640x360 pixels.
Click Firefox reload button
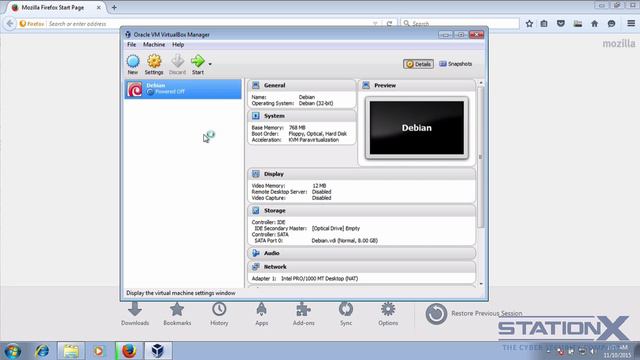click(x=389, y=24)
